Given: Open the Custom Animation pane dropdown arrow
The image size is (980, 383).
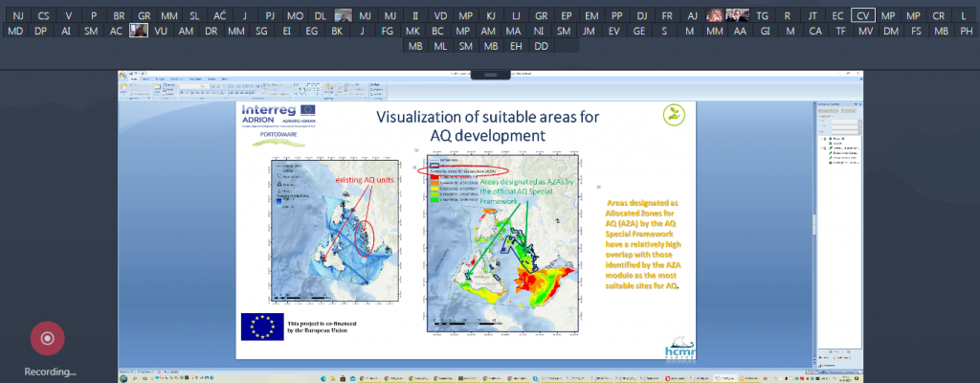Looking at the screenshot, I should pos(855,103).
